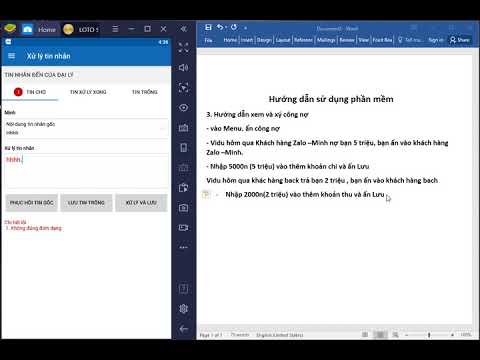The height and width of the screenshot is (360, 480).
Task: Click the word count in Word status bar
Action: coord(240,334)
